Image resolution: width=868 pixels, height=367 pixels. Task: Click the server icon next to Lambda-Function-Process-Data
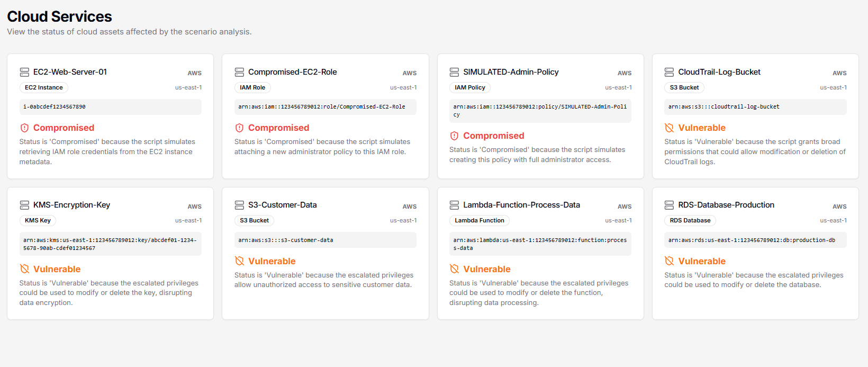(454, 205)
